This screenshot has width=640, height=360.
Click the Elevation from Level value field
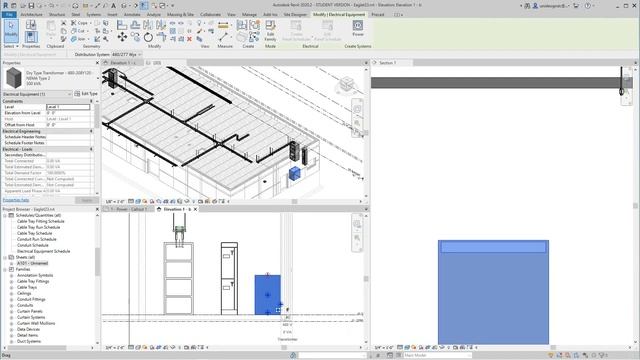pos(68,113)
